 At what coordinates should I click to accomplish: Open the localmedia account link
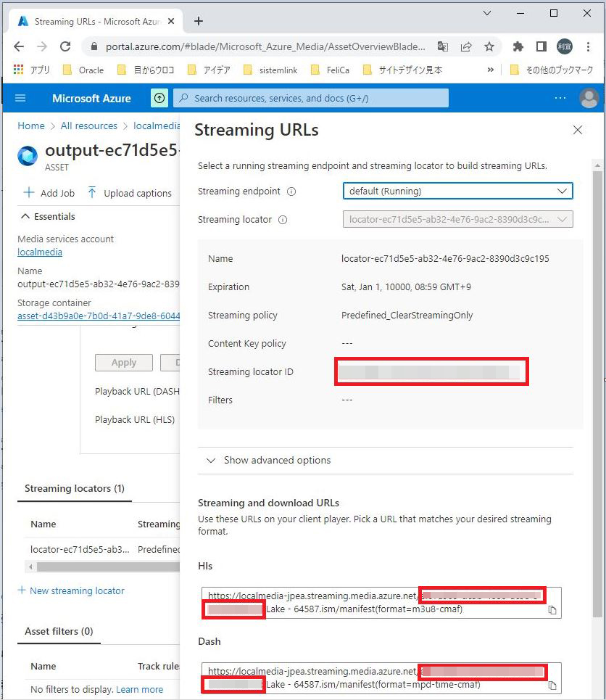(x=40, y=252)
